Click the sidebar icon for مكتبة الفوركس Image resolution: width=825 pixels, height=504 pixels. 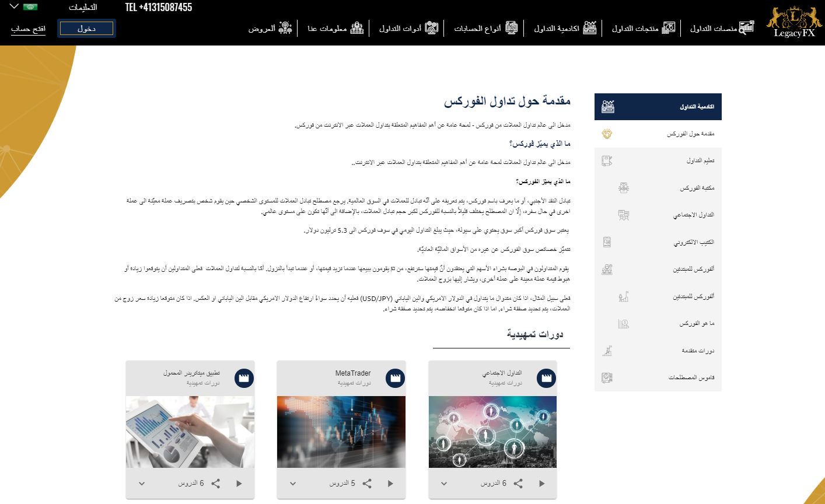624,188
